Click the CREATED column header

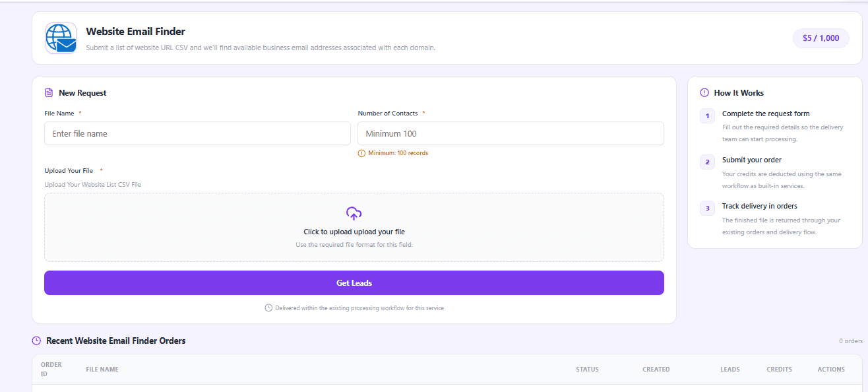(656, 369)
